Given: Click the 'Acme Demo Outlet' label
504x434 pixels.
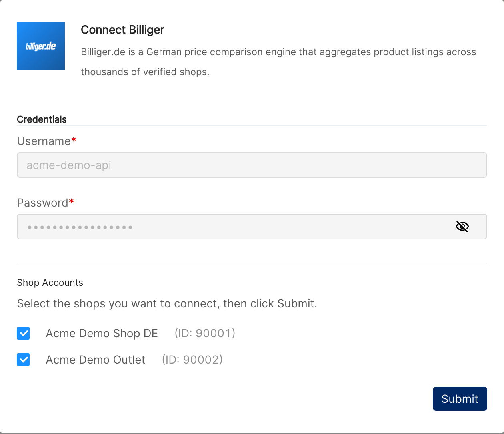Looking at the screenshot, I should [x=96, y=360].
